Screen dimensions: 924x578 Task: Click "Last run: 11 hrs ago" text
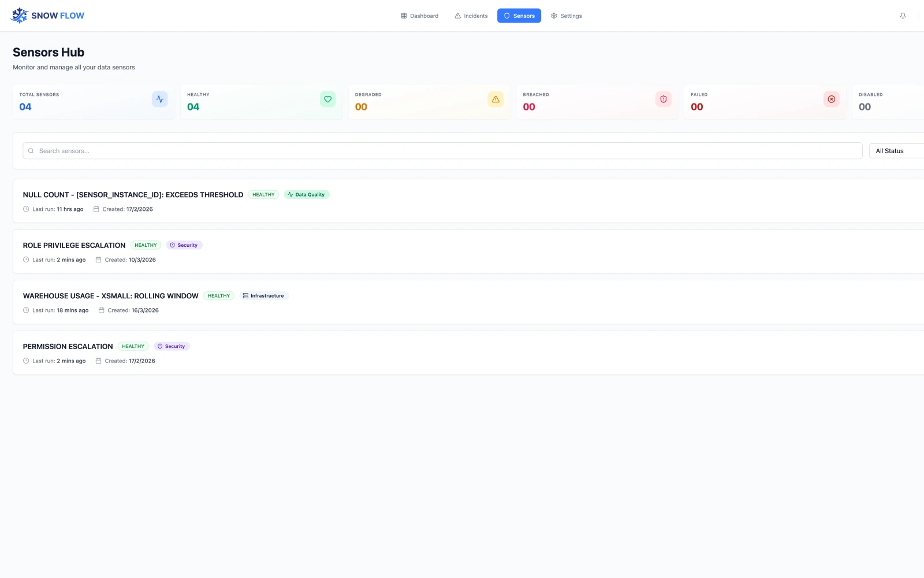pos(58,209)
